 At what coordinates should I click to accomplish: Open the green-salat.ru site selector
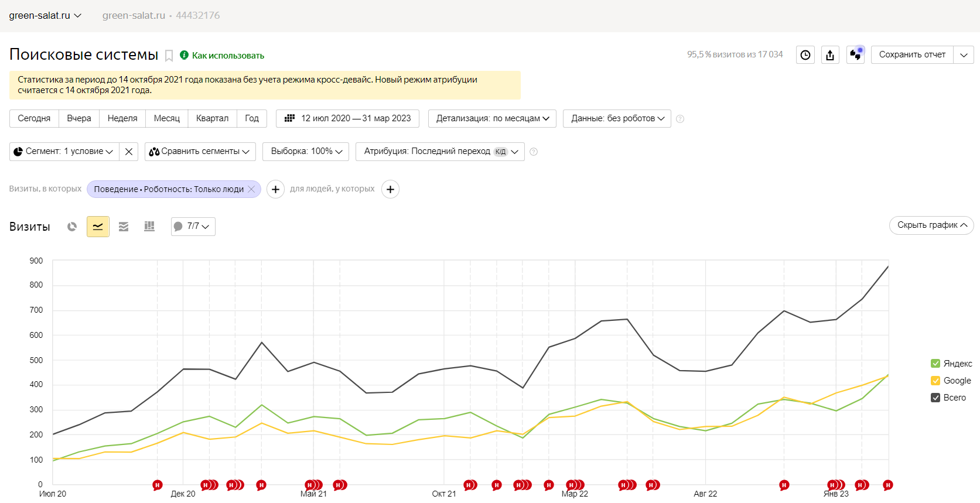pos(45,15)
